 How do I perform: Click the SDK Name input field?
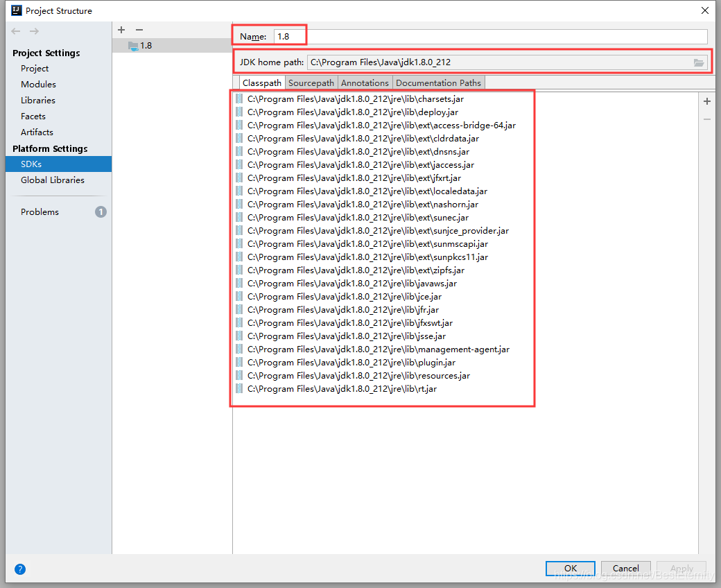(x=490, y=36)
